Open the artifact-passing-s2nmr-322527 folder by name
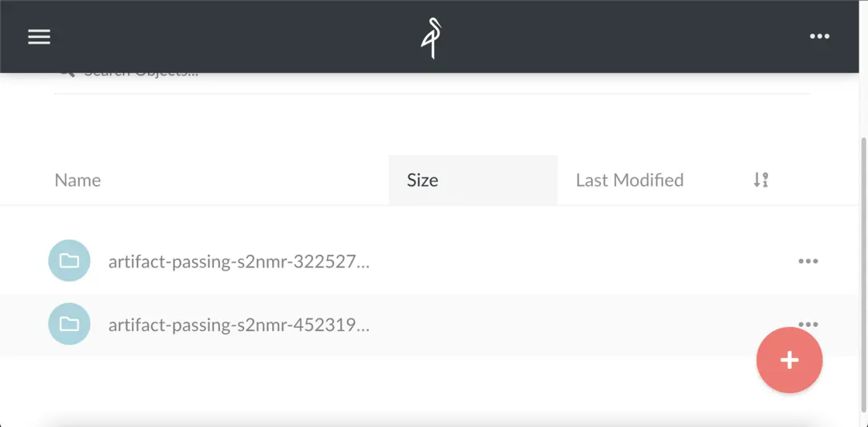This screenshot has height=427, width=868. tap(239, 262)
